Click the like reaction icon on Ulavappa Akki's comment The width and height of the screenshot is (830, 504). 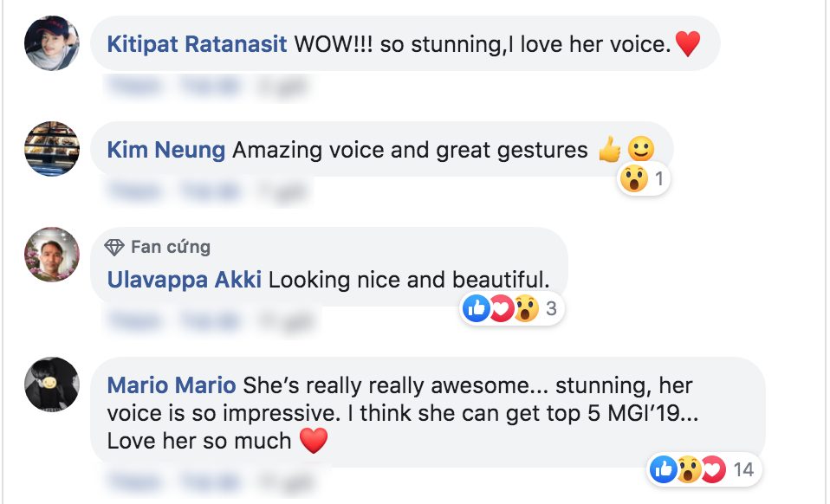[477, 308]
